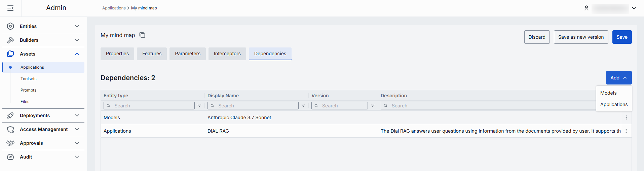
Task: Copy the My mind map name
Action: tap(142, 35)
